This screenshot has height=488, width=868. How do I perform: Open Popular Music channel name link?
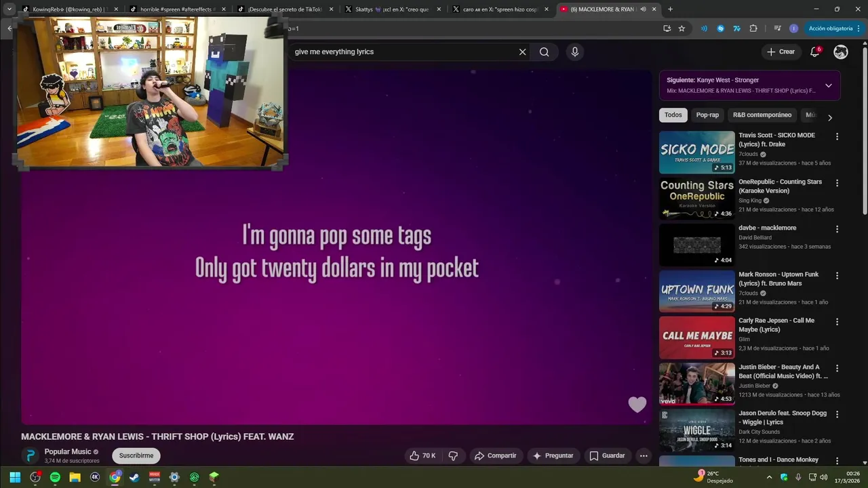68,451
